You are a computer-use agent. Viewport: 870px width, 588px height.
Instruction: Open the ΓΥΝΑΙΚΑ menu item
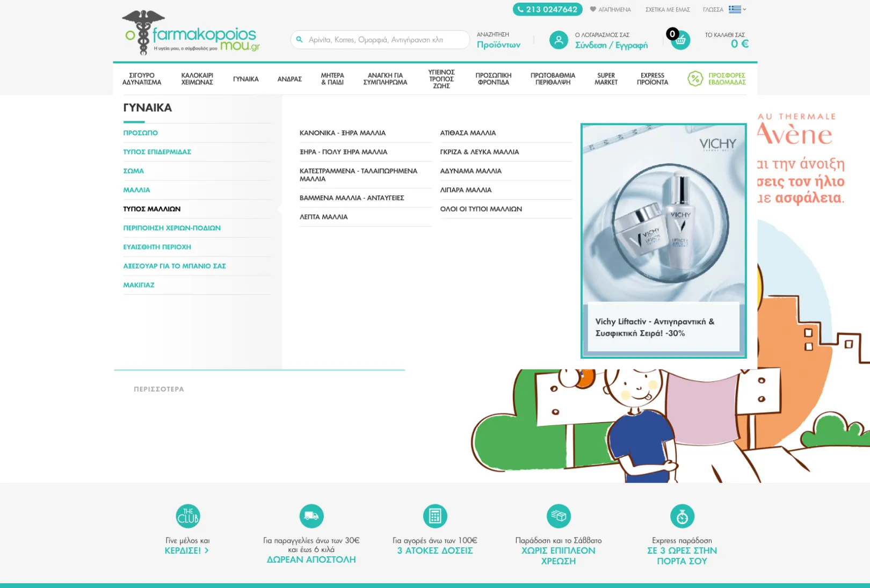click(246, 79)
